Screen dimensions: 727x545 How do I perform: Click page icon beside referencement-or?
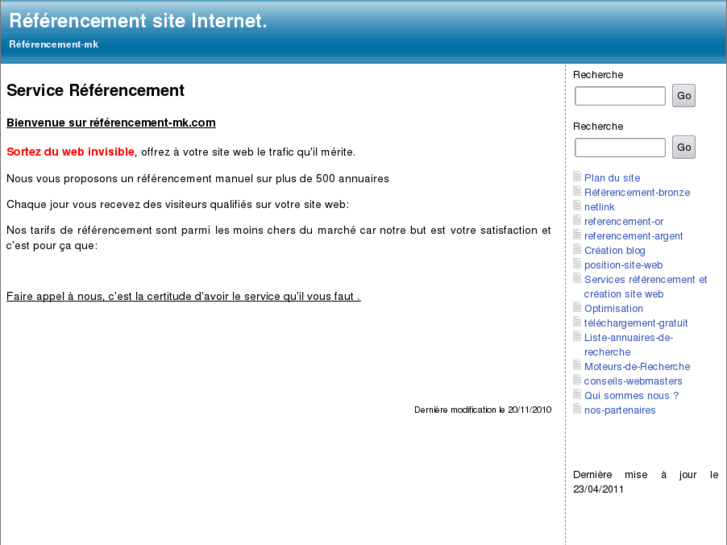pyautogui.click(x=577, y=220)
